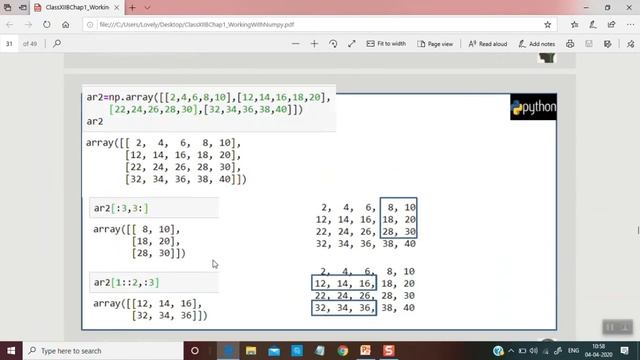Switch to Edge browser on taskbar
Image resolution: width=640 pixels, height=360 pixels.
coord(228,351)
